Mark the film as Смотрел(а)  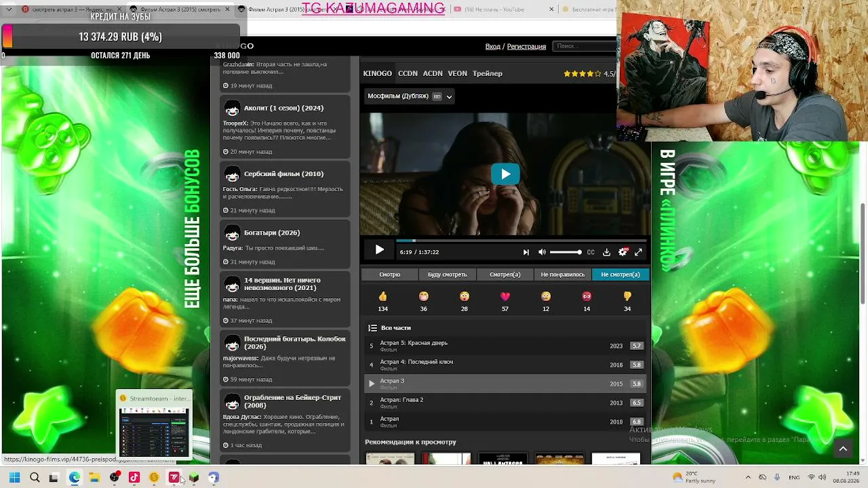(x=505, y=274)
